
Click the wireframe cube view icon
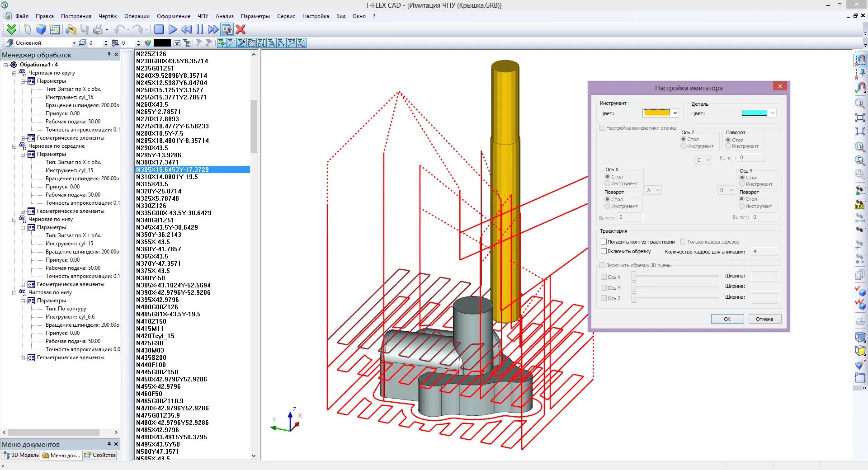click(x=860, y=337)
